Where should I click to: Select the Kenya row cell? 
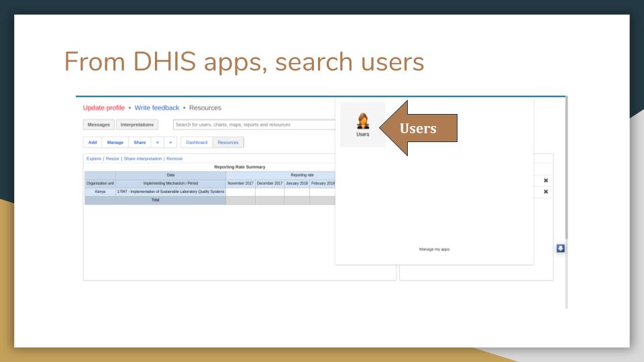100,192
